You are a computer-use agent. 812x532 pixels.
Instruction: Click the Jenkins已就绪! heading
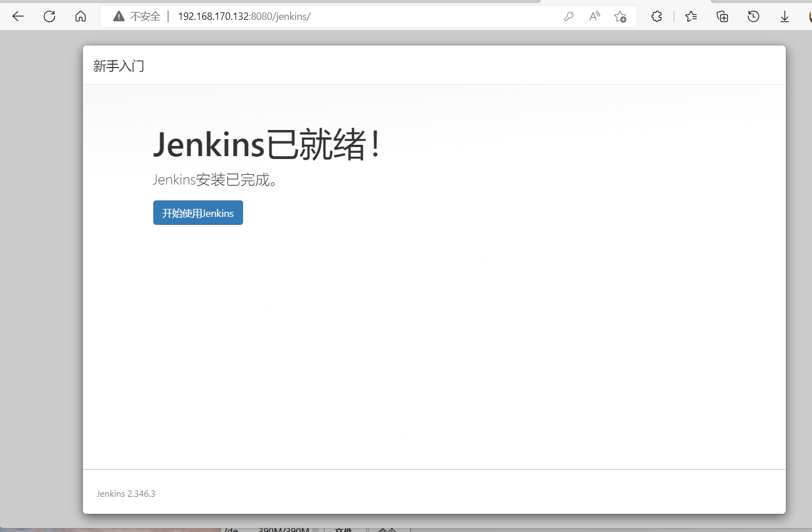[267, 144]
